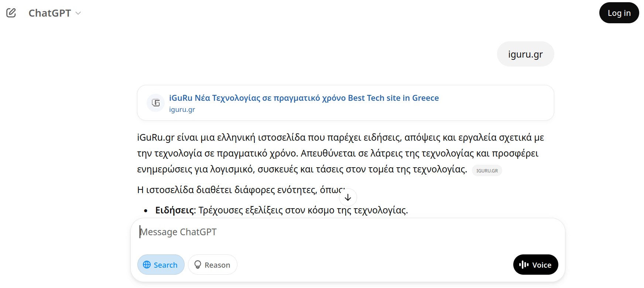
Task: Start a new chat with the pencil icon
Action: [11, 13]
